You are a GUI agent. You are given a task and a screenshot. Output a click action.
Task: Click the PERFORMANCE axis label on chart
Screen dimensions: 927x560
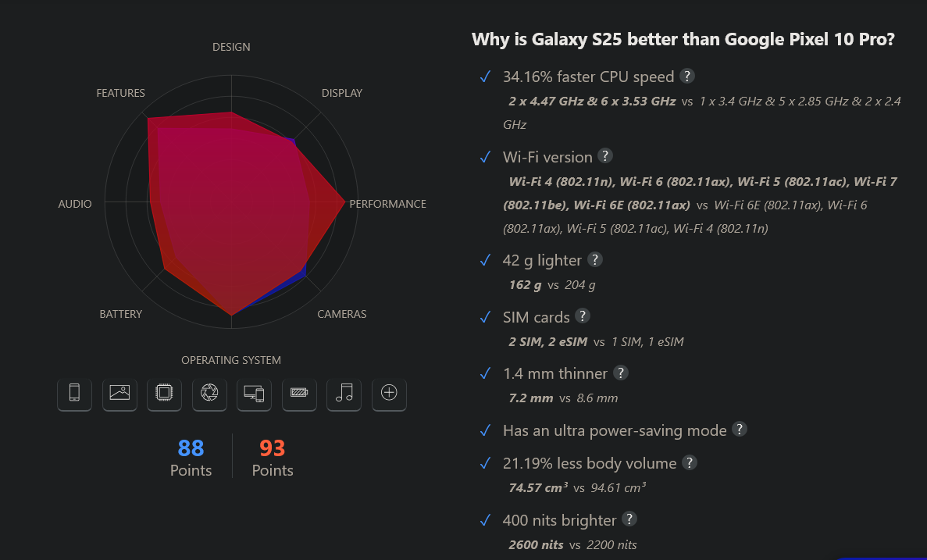(x=388, y=204)
